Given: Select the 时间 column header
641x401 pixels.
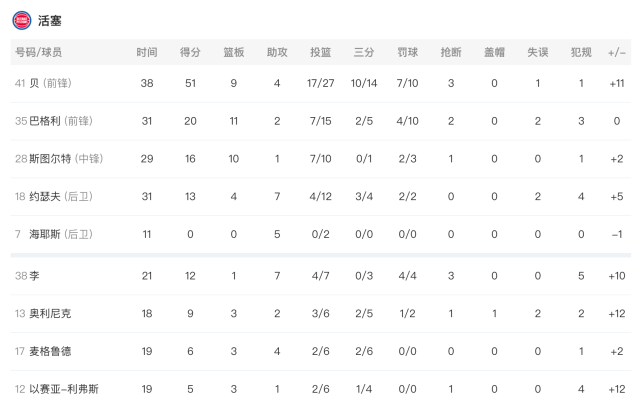Looking at the screenshot, I should tap(147, 52).
